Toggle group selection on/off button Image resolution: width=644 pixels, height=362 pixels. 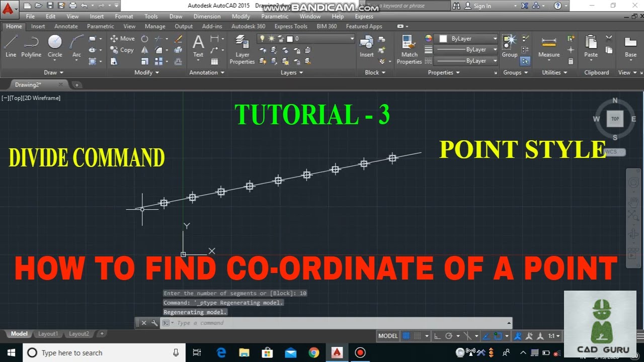tap(525, 61)
